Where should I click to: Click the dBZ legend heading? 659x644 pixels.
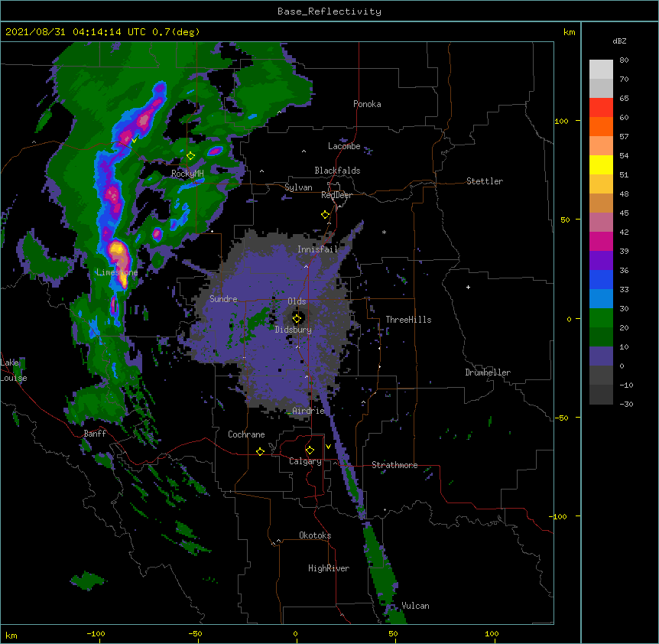(x=619, y=41)
